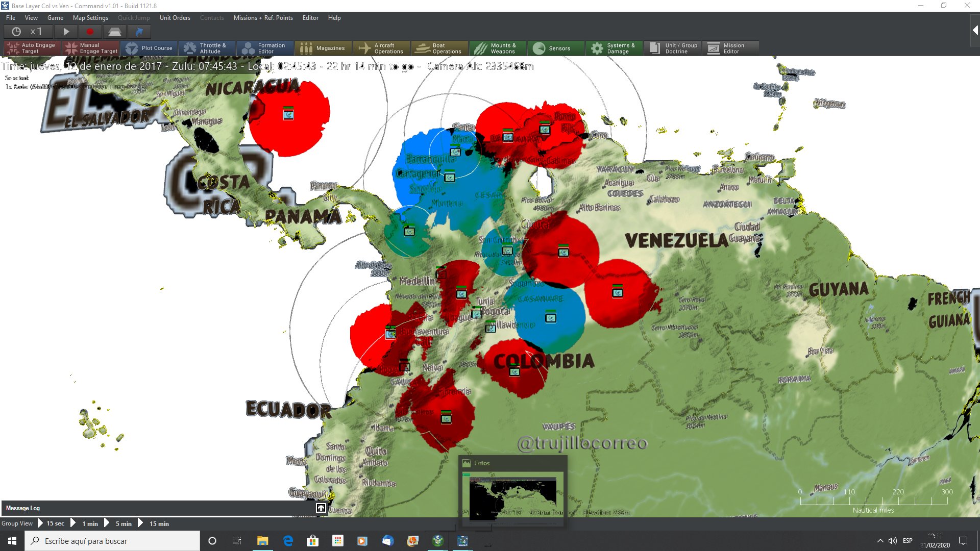Select radar unit near Cartagena
The image size is (980, 551).
(450, 177)
